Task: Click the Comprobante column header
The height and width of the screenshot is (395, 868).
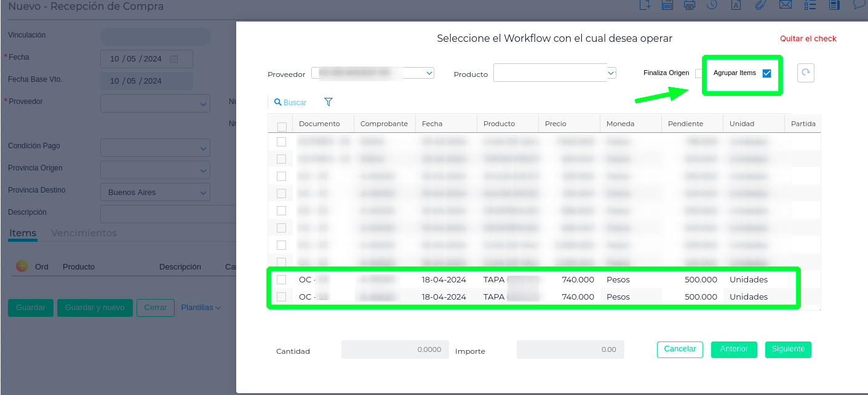Action: [384, 124]
